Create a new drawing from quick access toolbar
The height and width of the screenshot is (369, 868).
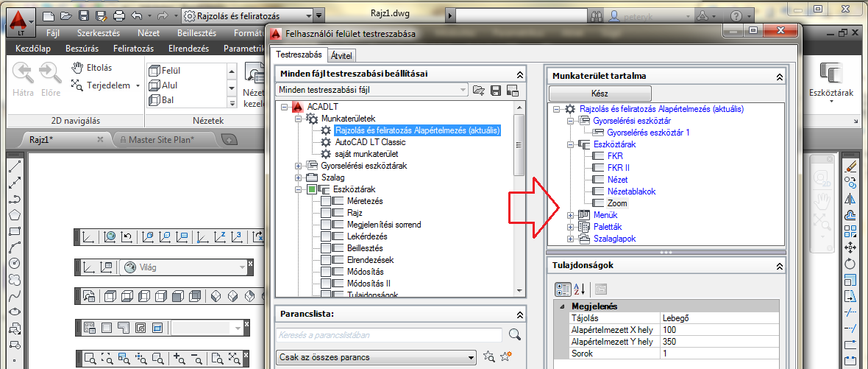click(x=49, y=16)
